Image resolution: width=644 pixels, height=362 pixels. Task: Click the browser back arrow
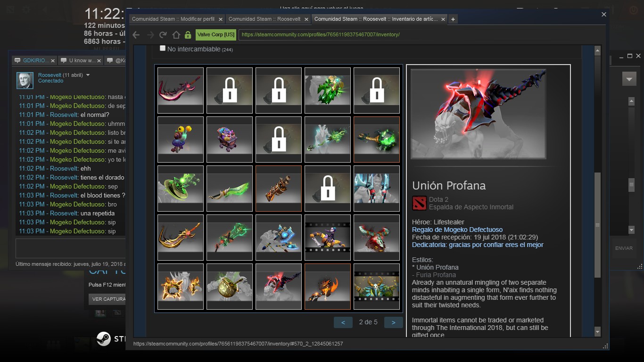136,35
